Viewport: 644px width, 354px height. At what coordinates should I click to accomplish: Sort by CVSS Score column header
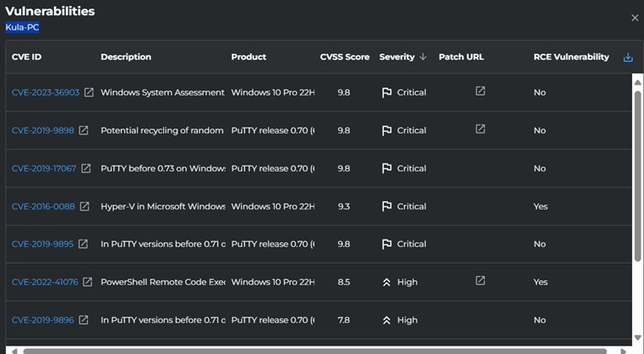345,57
